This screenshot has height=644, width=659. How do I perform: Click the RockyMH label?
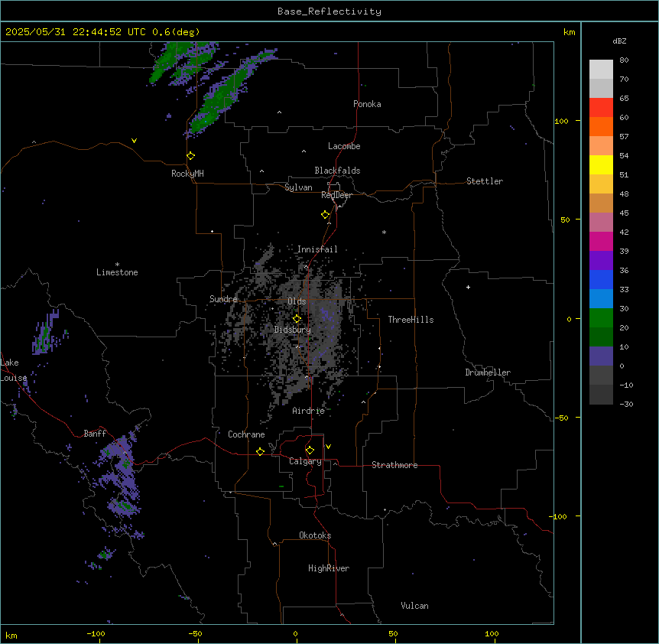[187, 173]
